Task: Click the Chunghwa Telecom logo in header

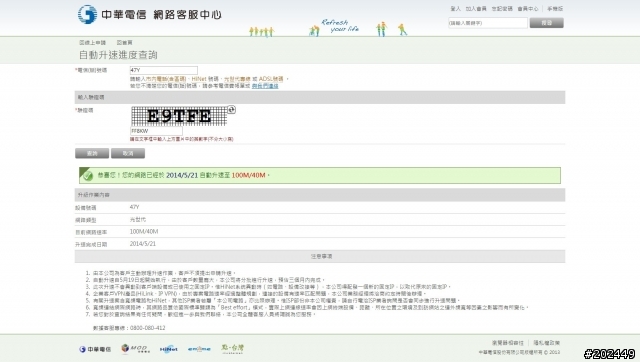Action: tap(149, 15)
